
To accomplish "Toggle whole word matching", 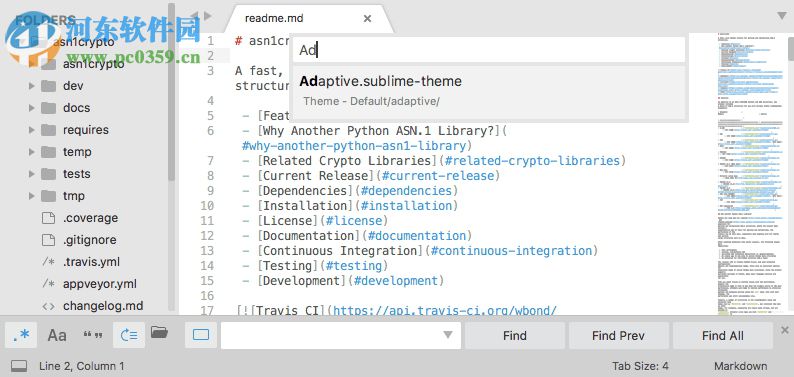I will 93,335.
